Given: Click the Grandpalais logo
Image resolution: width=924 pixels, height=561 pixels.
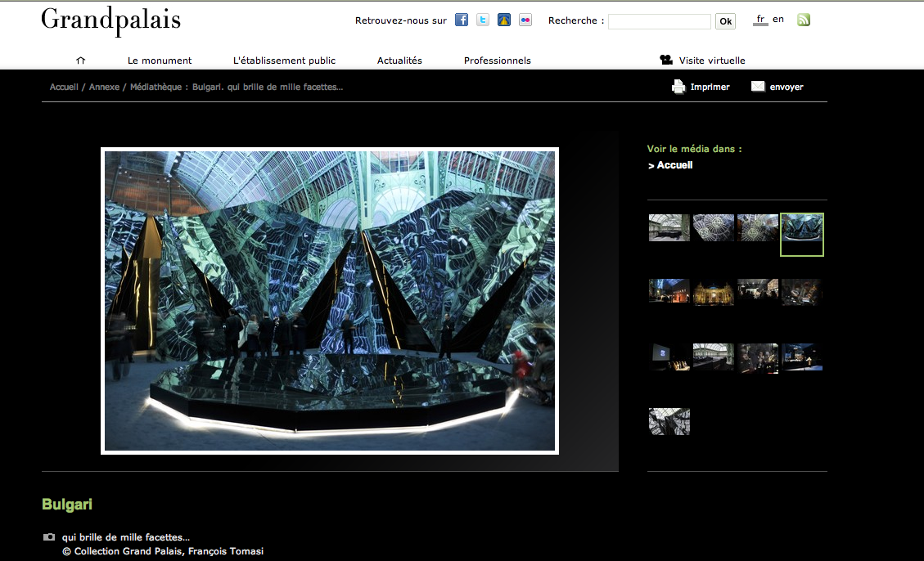Looking at the screenshot, I should (110, 20).
